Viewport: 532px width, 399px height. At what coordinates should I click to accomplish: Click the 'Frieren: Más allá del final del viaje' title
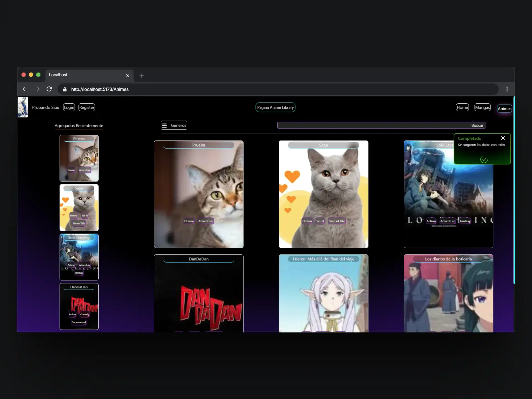click(x=323, y=259)
